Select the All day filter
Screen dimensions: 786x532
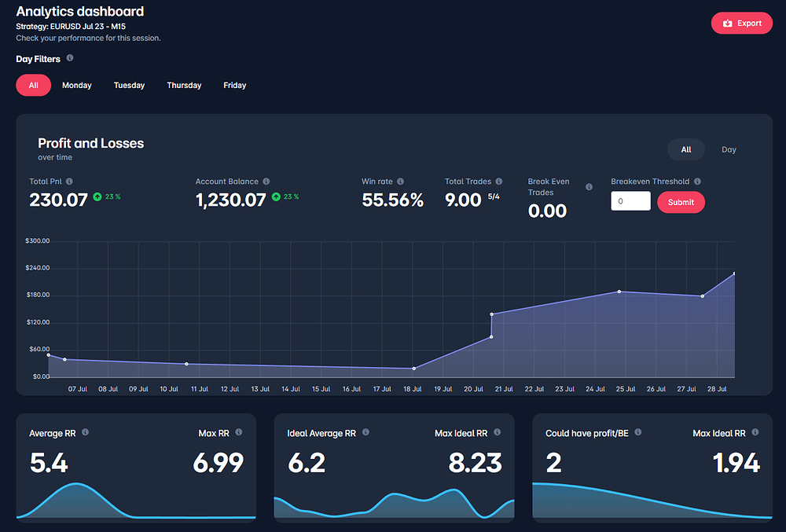[x=33, y=85]
